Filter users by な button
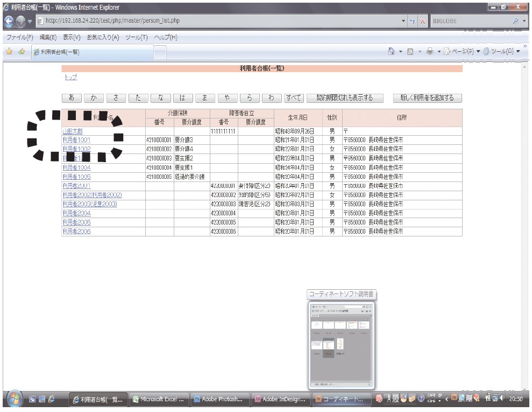This screenshot has width=532, height=412. pyautogui.click(x=160, y=98)
